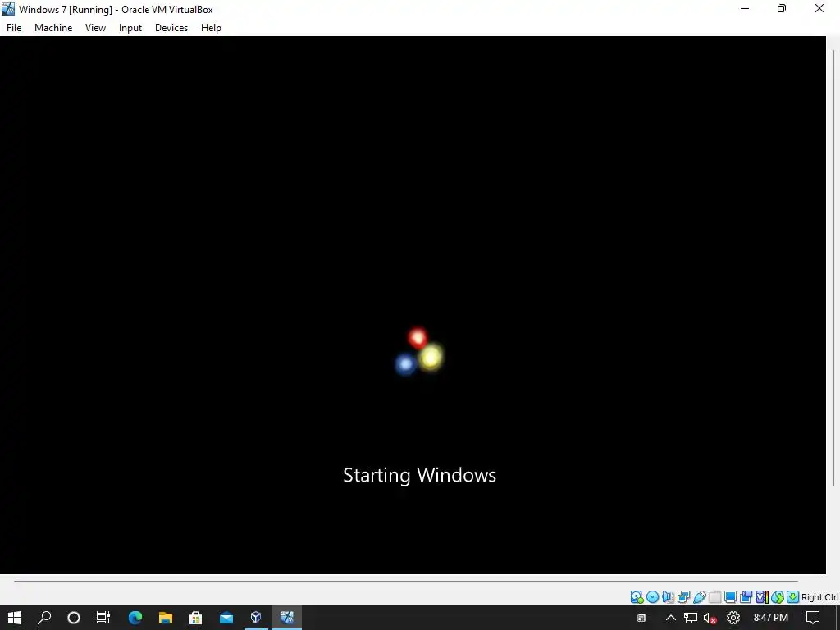Image resolution: width=840 pixels, height=630 pixels.
Task: Open taskbar Search
Action: 44,618
